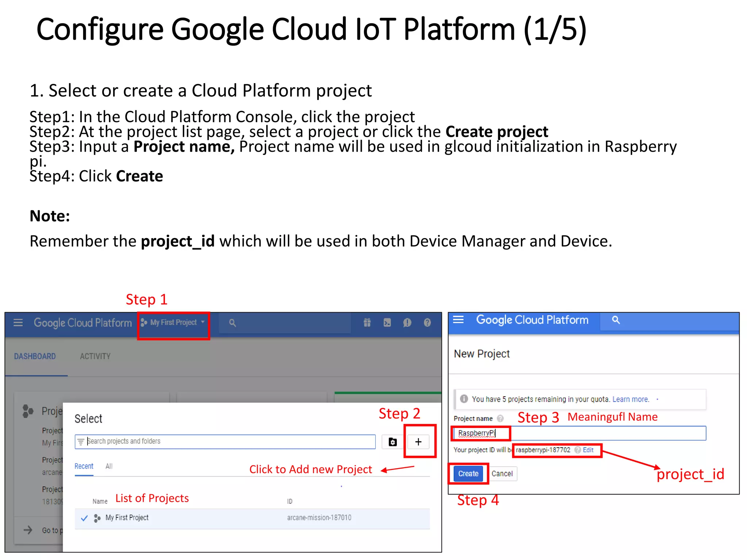The width and height of the screenshot is (747, 560).
Task: Click the Learn more link
Action: tap(631, 399)
